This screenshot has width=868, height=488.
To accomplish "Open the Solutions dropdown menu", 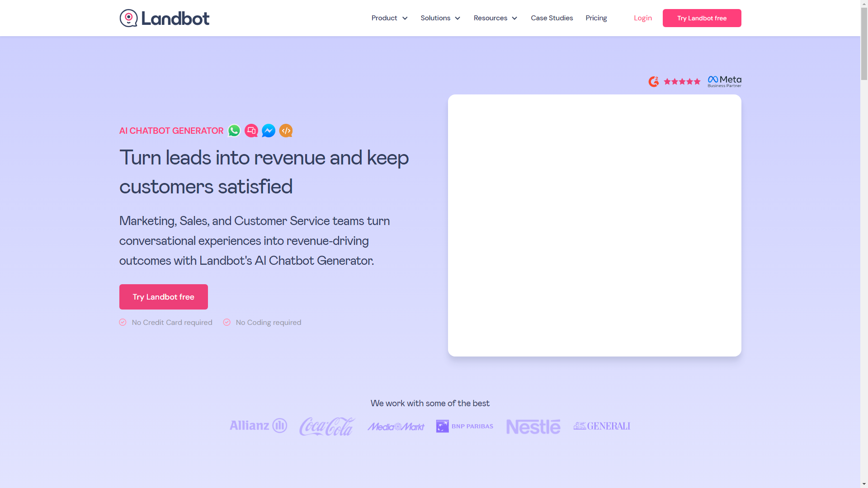I will (x=440, y=18).
